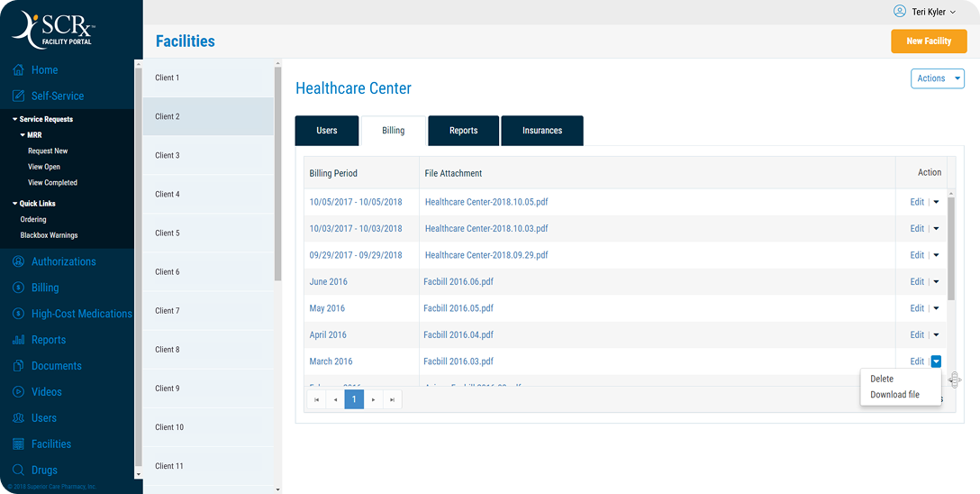Click the Facilities building icon
This screenshot has width=980, height=494.
click(19, 444)
